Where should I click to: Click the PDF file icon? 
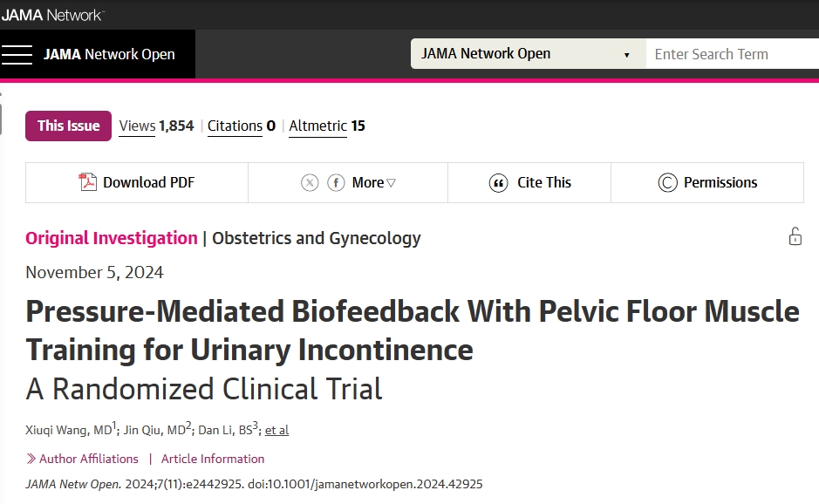(88, 182)
